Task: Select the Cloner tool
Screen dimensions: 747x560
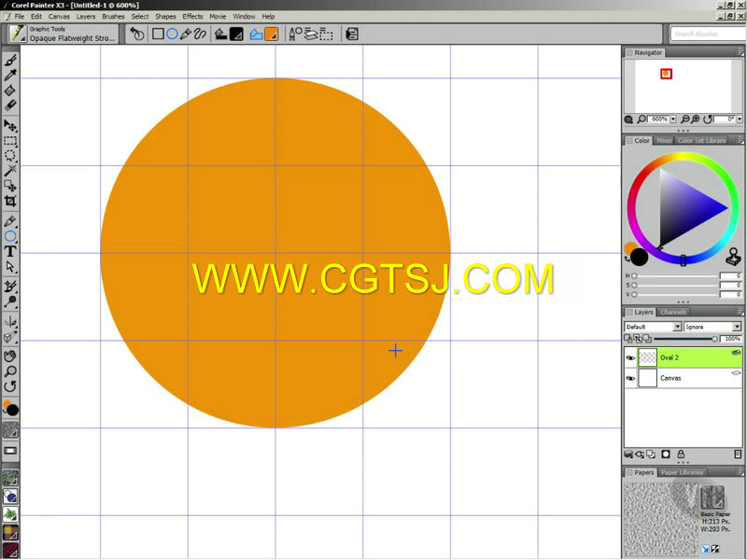Action: pos(10,287)
